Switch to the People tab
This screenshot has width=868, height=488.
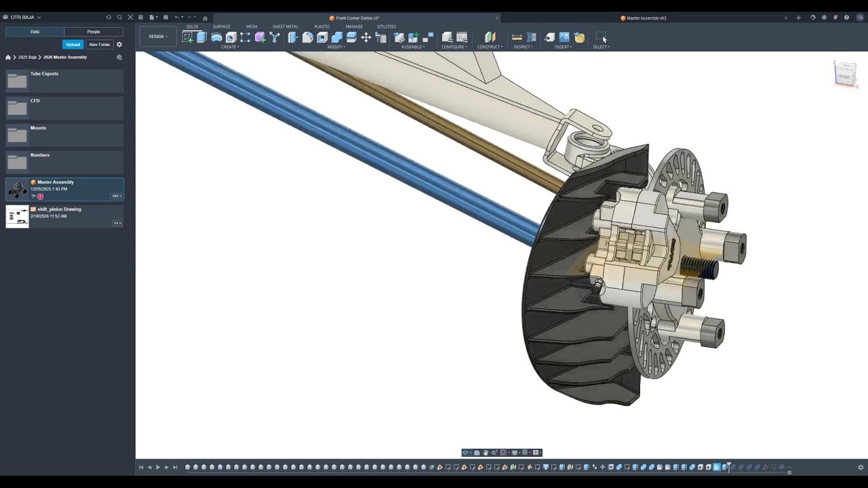tap(94, 32)
